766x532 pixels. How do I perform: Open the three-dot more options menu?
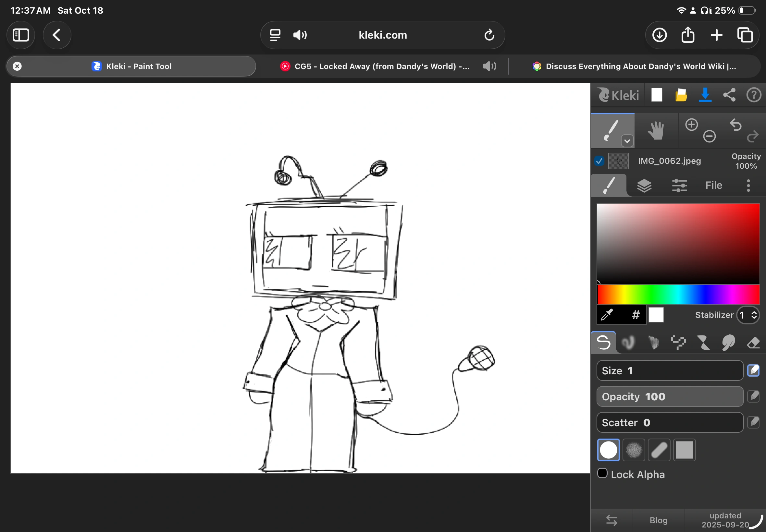click(x=748, y=185)
